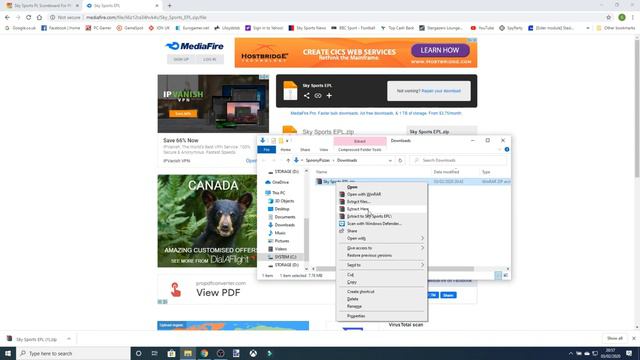This screenshot has width=640, height=360.
Task: Select Documents in navigation pane
Action: [284, 217]
